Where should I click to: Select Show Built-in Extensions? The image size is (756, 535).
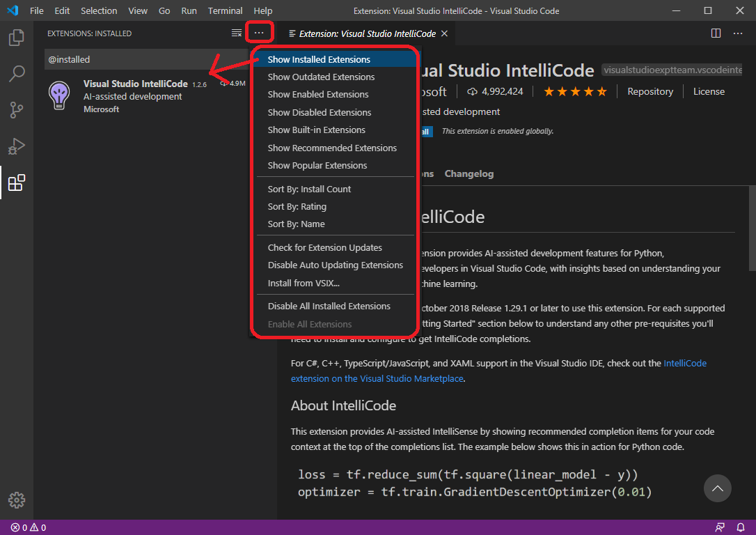click(335, 130)
